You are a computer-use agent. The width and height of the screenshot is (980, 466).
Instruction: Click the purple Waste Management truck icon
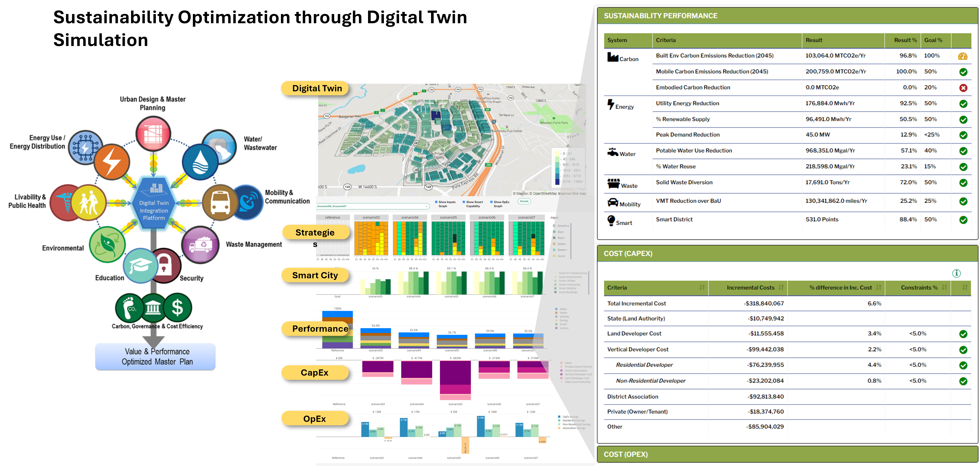200,245
